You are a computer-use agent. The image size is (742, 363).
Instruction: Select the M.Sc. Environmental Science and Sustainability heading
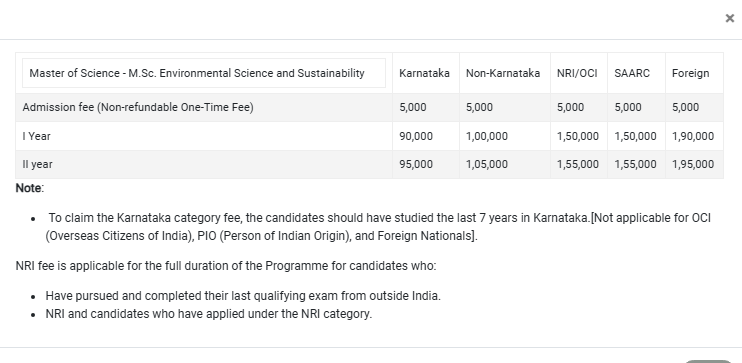coord(197,73)
